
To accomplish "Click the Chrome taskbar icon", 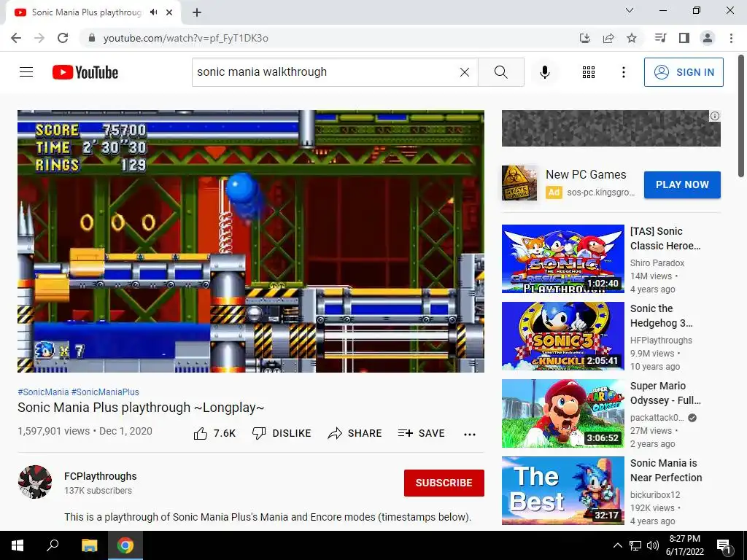I will click(125, 545).
